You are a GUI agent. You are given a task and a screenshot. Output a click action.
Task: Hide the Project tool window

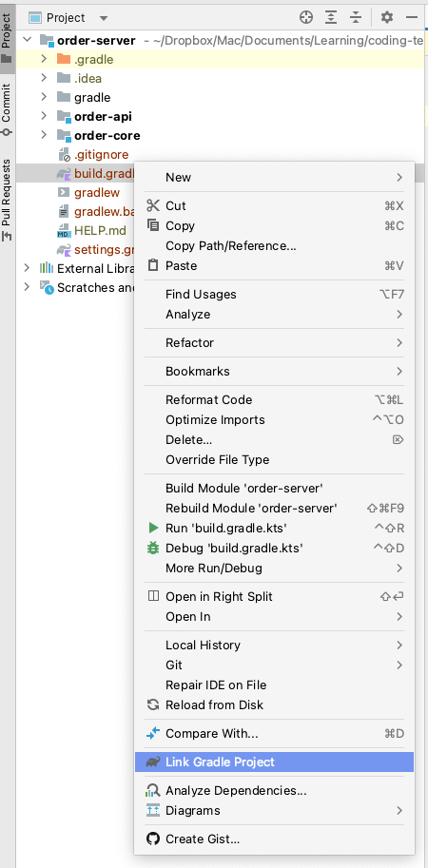(x=412, y=18)
